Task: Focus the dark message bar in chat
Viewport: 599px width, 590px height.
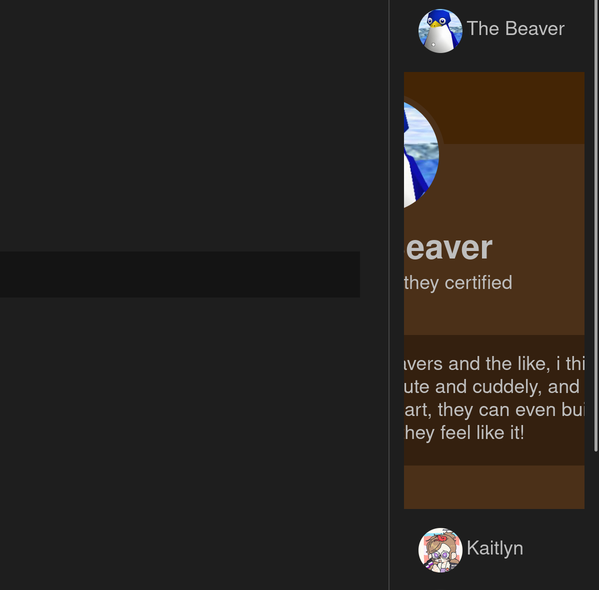Action: click(x=180, y=274)
